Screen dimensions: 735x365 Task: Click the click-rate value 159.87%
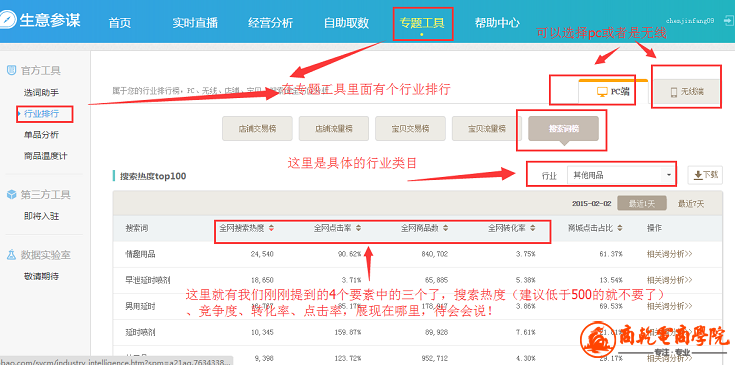click(x=347, y=333)
